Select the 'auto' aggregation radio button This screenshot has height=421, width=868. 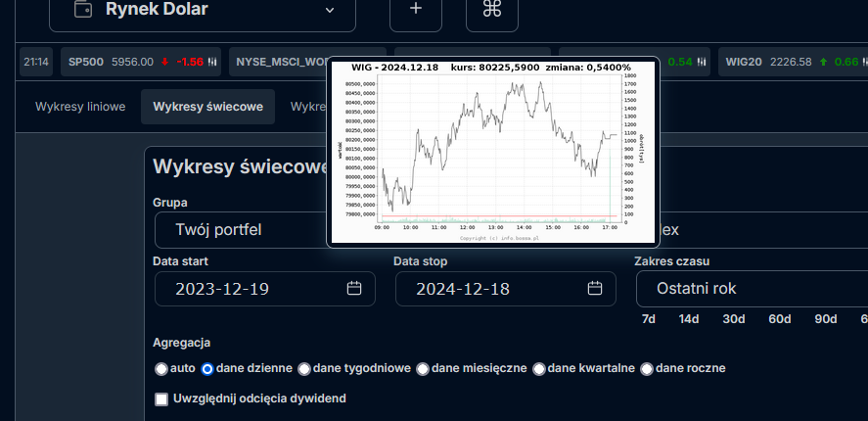[161, 369]
